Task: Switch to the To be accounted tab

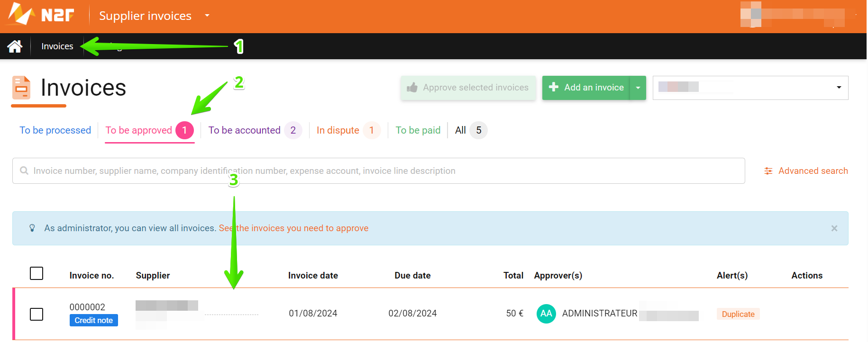Action: [x=255, y=130]
